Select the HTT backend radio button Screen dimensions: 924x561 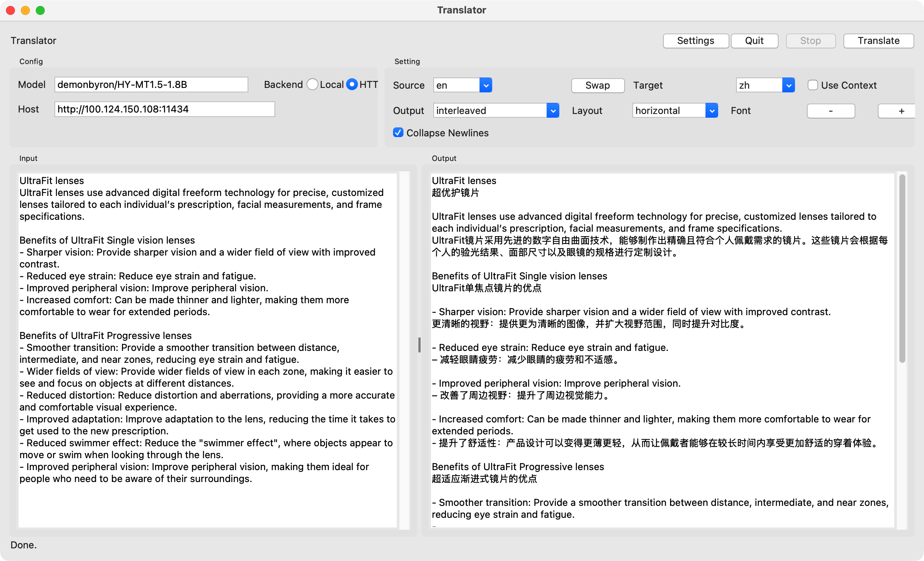[x=351, y=84]
